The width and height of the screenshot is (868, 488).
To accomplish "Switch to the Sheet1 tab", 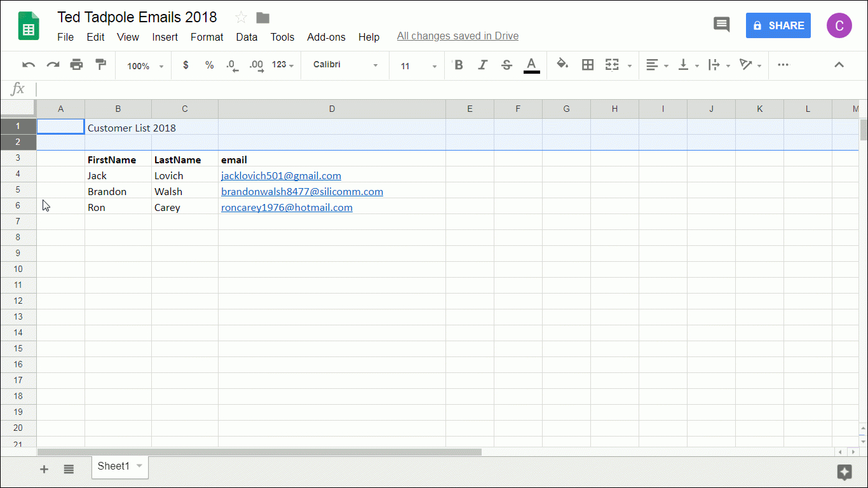I will [113, 466].
